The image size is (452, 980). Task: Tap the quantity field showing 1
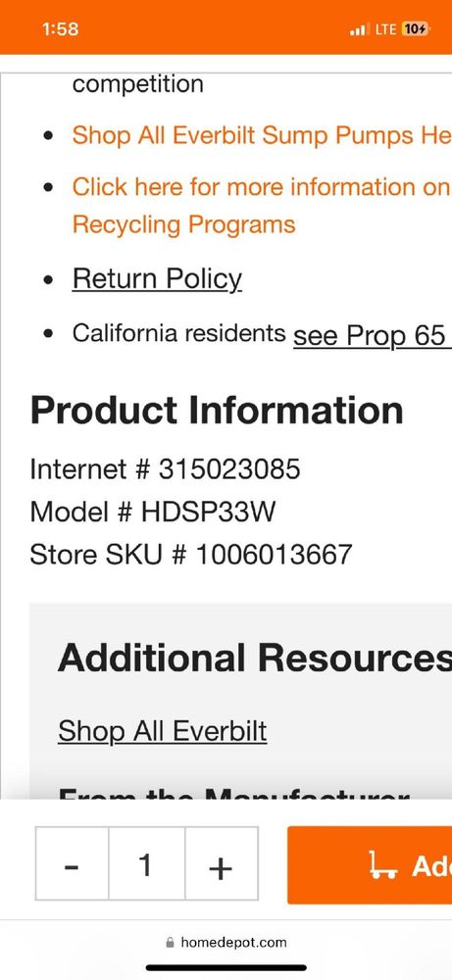[x=147, y=864]
